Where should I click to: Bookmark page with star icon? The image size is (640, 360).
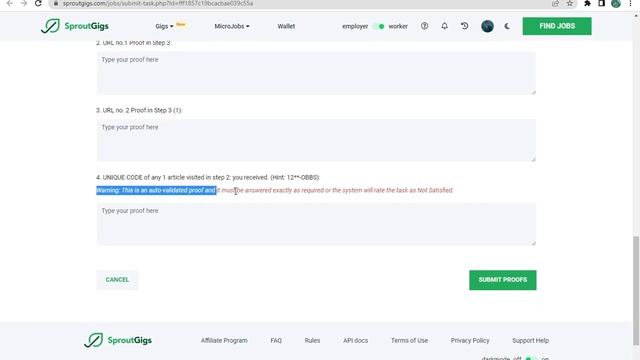point(570,3)
